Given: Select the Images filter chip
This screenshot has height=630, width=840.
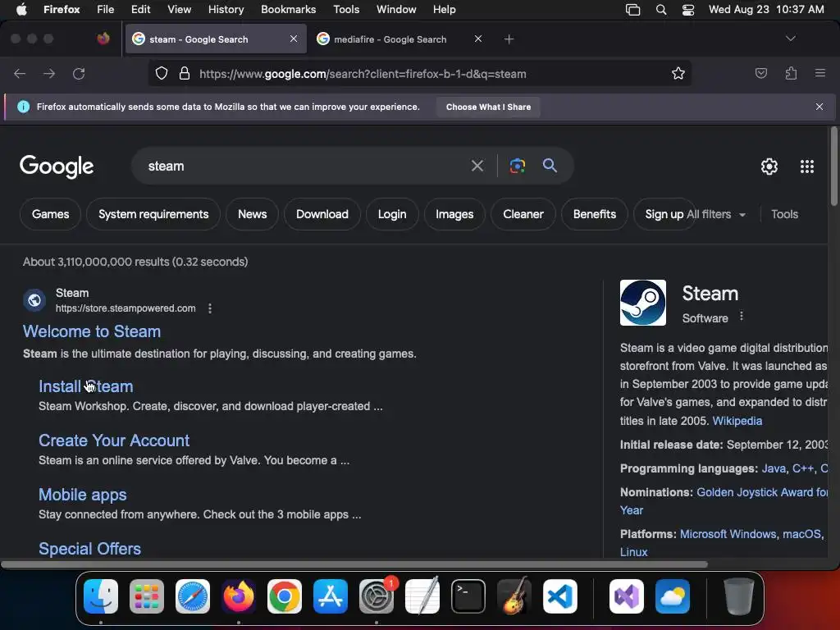Looking at the screenshot, I should click(x=454, y=214).
